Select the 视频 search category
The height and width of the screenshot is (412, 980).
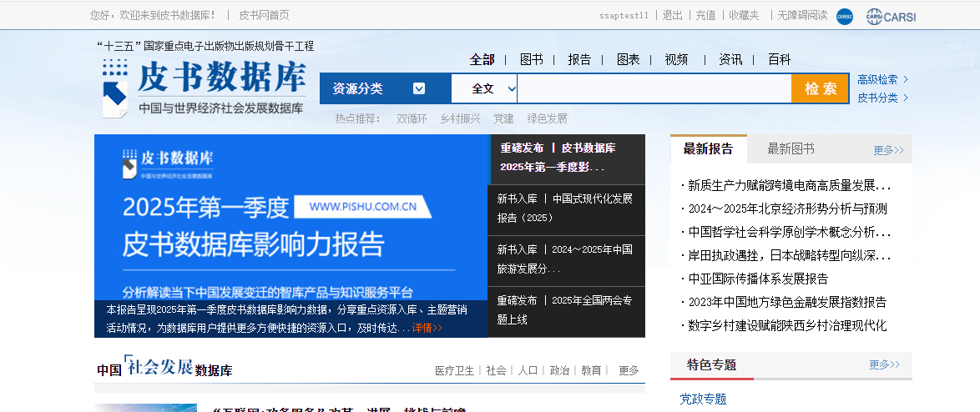pos(676,59)
